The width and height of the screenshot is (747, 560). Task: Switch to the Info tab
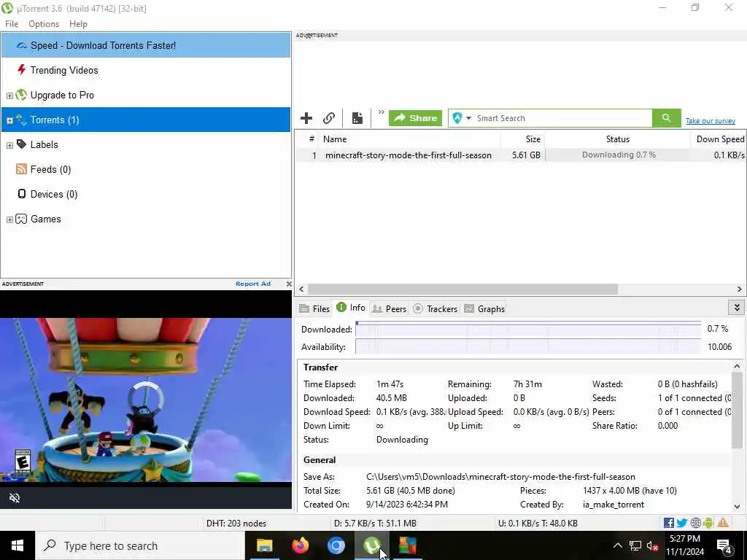351,308
